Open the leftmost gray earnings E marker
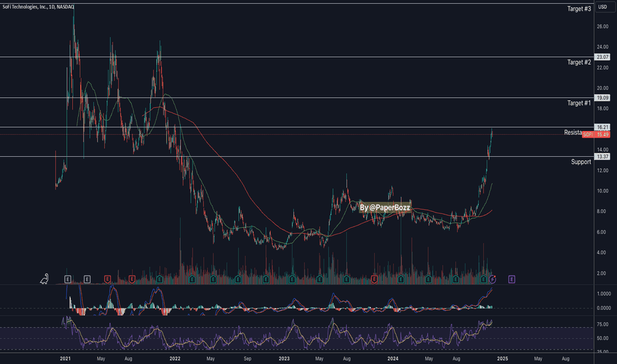617x364 pixels. tap(68, 279)
